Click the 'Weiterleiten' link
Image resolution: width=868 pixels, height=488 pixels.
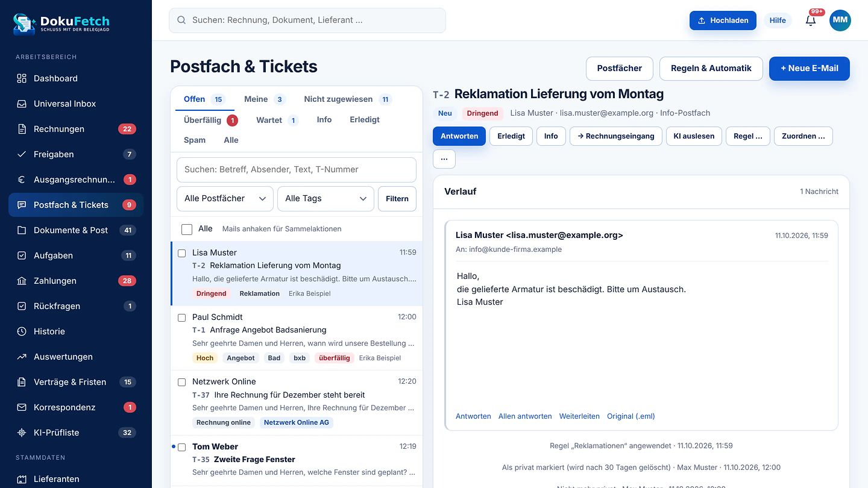[579, 416]
